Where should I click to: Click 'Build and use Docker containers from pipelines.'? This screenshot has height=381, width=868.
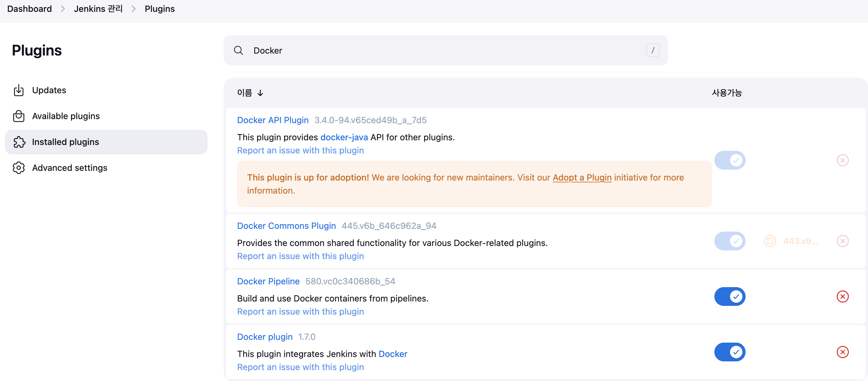332,298
